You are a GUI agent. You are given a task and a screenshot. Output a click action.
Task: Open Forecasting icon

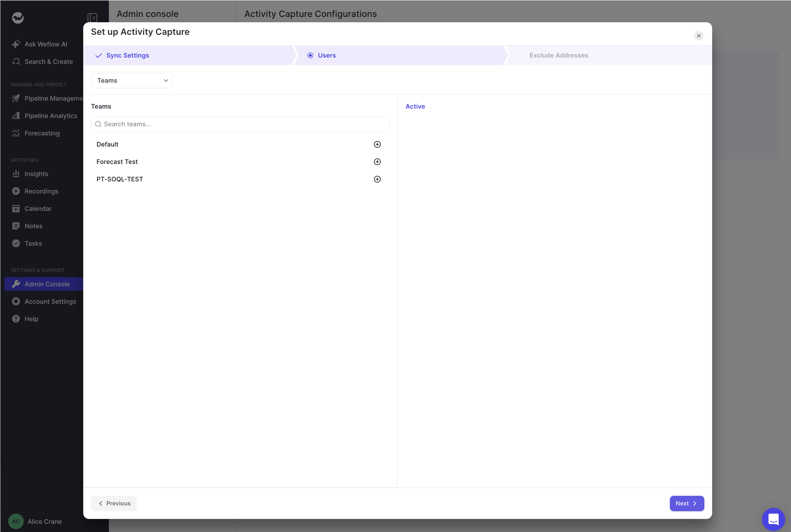16,133
